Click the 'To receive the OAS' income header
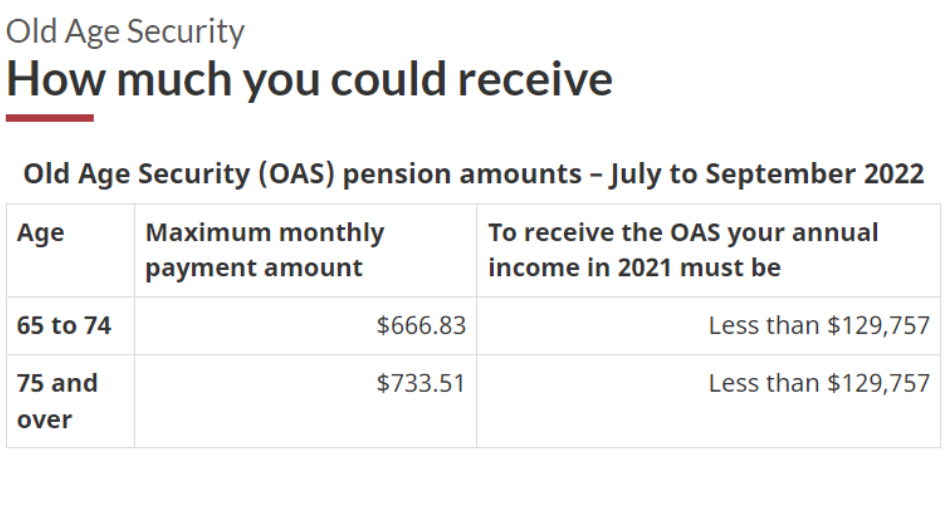This screenshot has width=948, height=508. tap(683, 250)
